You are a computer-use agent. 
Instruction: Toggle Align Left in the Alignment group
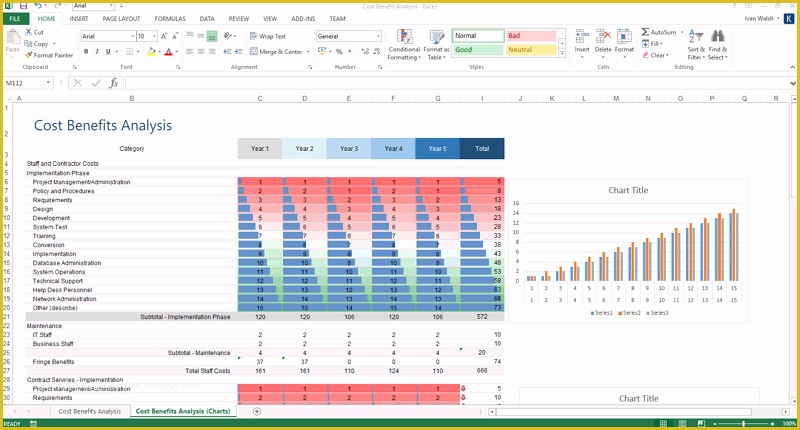(190, 52)
